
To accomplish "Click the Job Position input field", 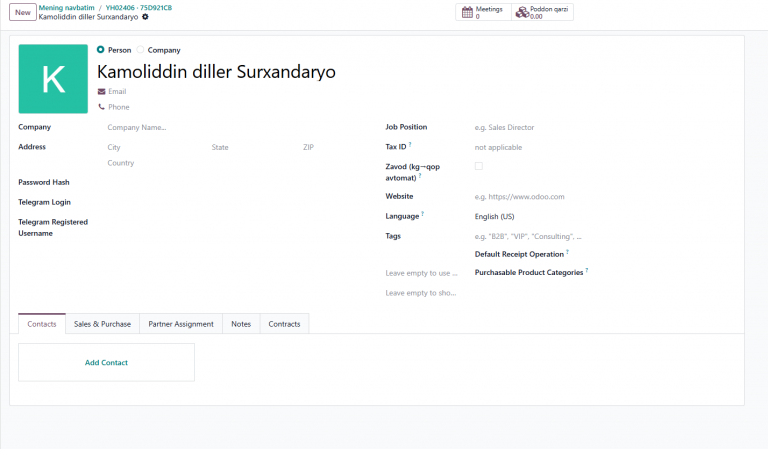I will [x=603, y=127].
